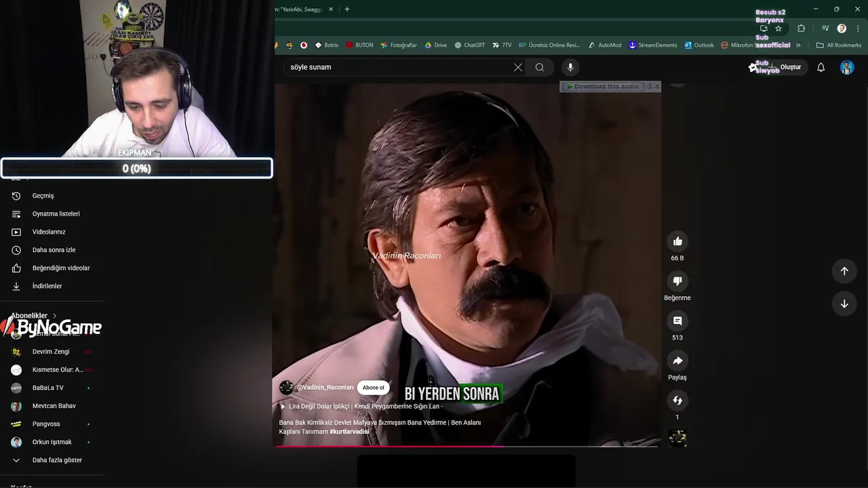Open the Chrome three-dot menu
868x488 pixels.
(858, 28)
